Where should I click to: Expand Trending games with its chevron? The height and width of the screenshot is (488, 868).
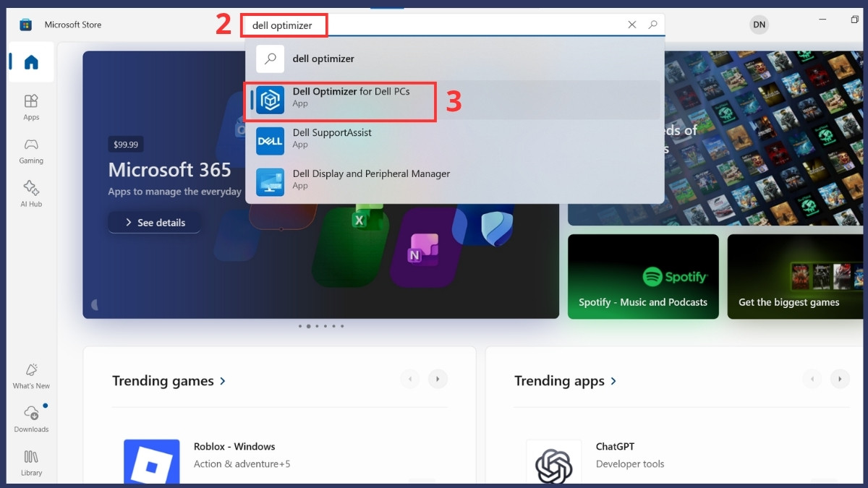click(223, 381)
